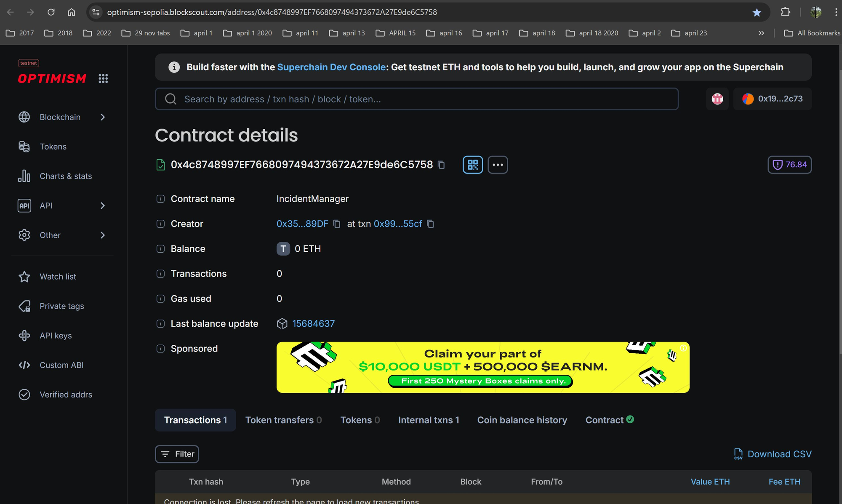
Task: Focus the address/txn hash search field
Action: point(417,99)
